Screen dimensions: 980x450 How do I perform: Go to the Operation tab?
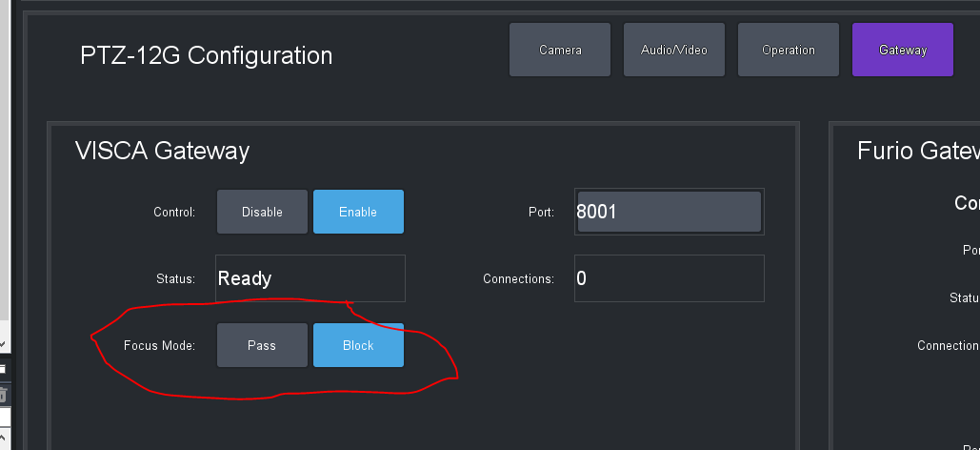(x=789, y=50)
